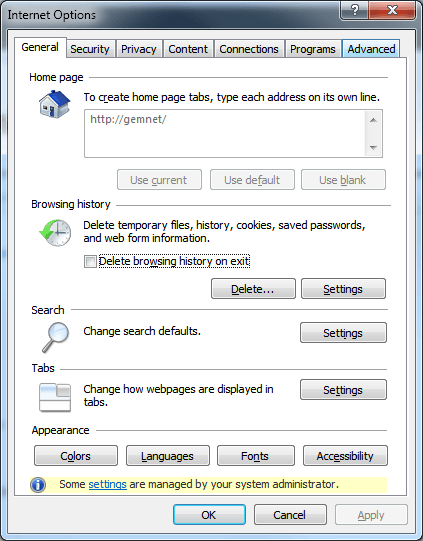Click the Tabs section window icon
This screenshot has height=541, width=423.
55,397
